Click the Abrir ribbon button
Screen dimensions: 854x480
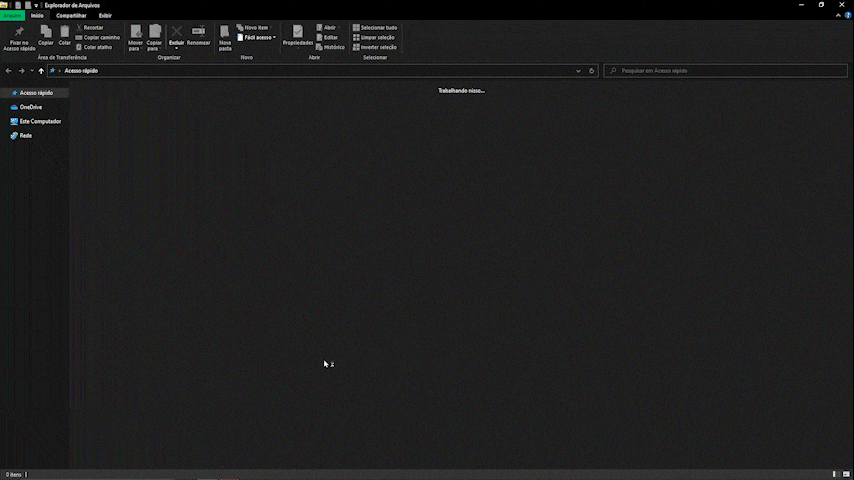[328, 27]
